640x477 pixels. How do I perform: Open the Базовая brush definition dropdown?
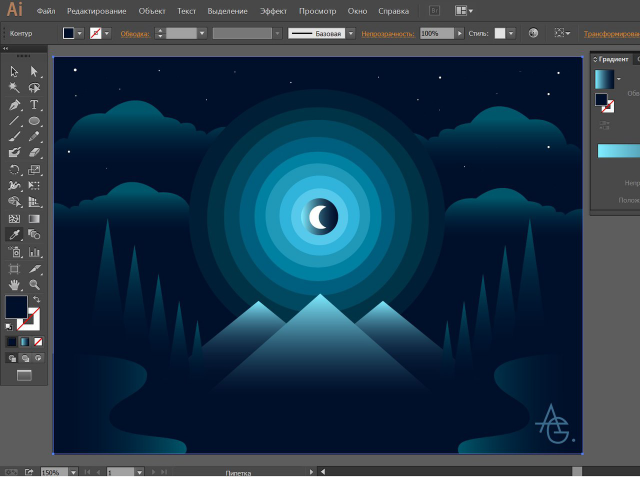(x=351, y=33)
